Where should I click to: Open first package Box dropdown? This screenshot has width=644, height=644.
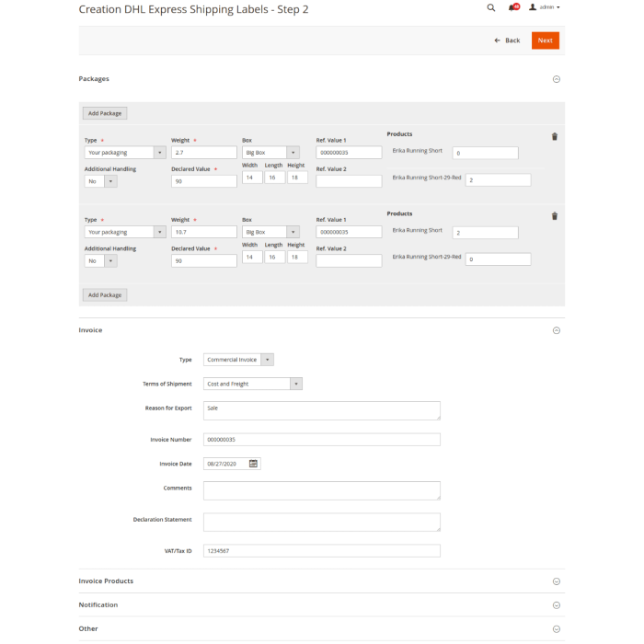tap(270, 153)
